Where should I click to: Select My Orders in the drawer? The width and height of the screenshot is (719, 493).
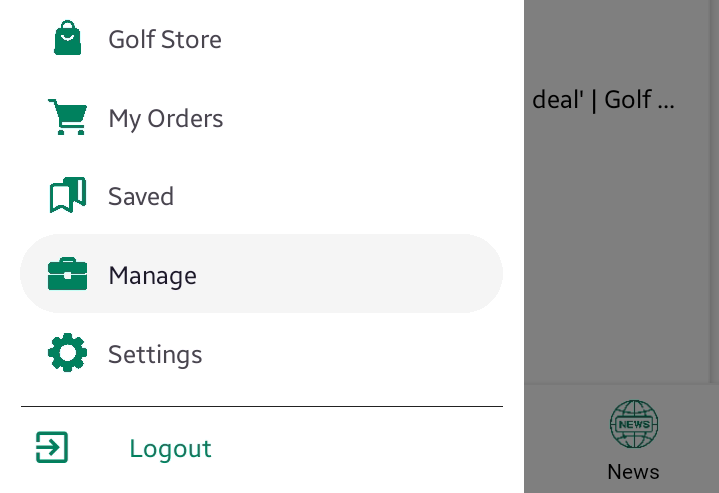pyautogui.click(x=166, y=119)
